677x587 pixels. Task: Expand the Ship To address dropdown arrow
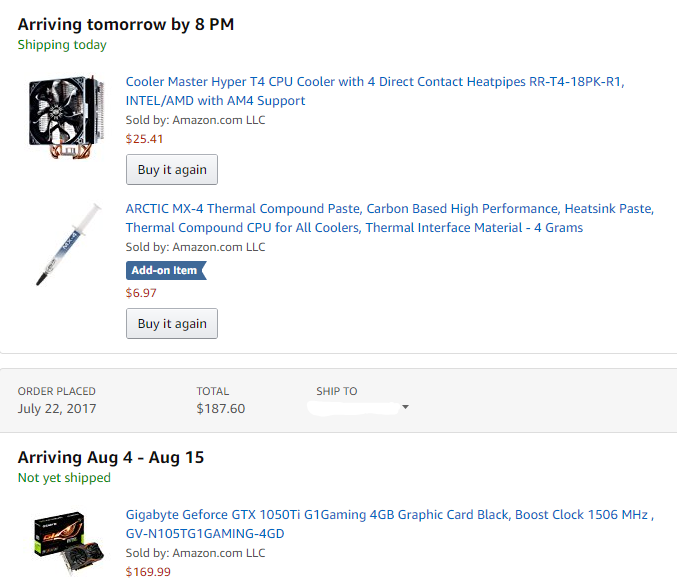(405, 407)
